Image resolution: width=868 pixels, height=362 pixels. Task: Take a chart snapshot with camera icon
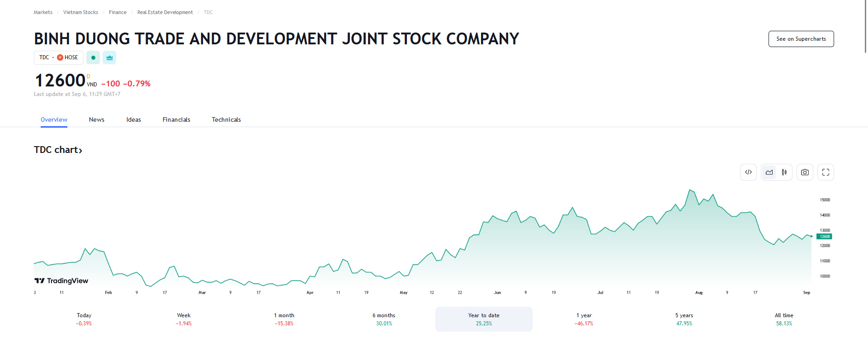pos(805,172)
